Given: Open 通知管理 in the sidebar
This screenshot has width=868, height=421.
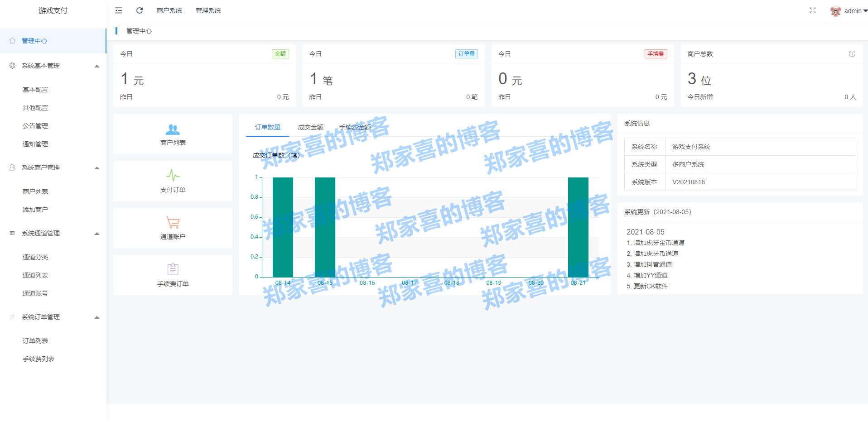Looking at the screenshot, I should pyautogui.click(x=35, y=144).
